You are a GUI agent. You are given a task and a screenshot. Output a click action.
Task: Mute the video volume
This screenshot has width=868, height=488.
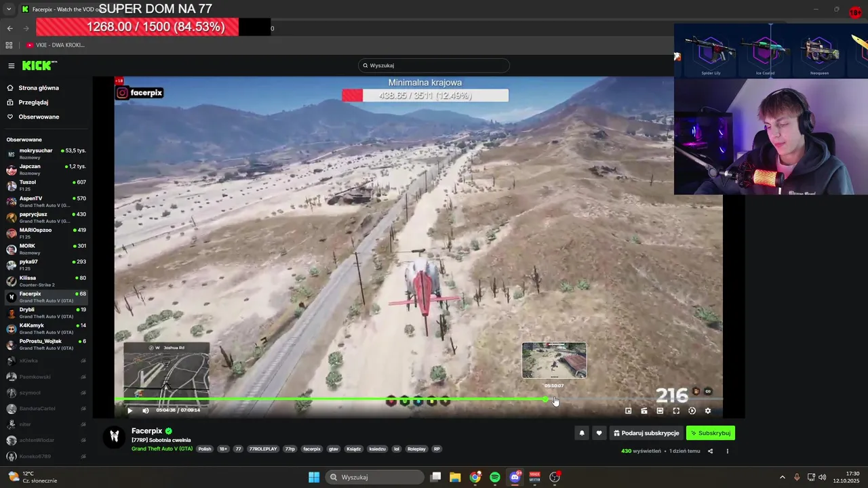[x=146, y=410]
